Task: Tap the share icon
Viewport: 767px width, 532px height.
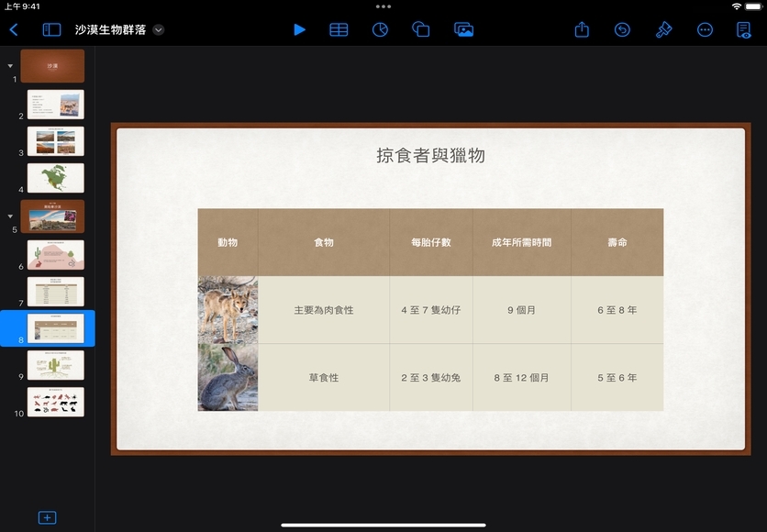Action: (582, 29)
